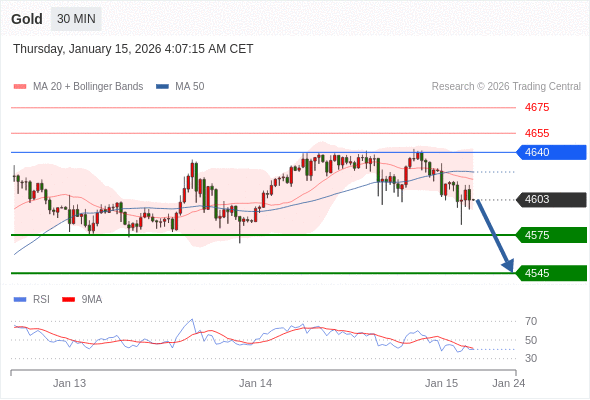Click the MA 20 + Bollinger Bands legend swatch
Viewport: 590px width, 400px height.
click(x=20, y=87)
